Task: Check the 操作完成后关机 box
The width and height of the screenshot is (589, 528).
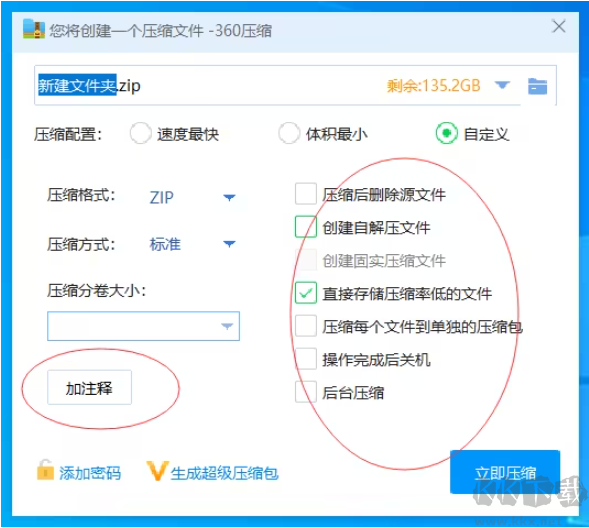Action: [305, 359]
